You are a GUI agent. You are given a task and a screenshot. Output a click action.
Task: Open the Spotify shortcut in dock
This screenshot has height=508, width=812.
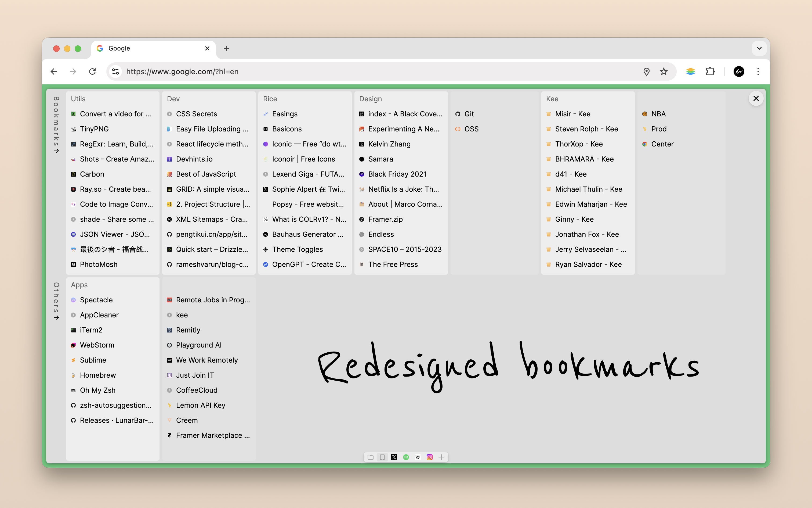(x=406, y=457)
